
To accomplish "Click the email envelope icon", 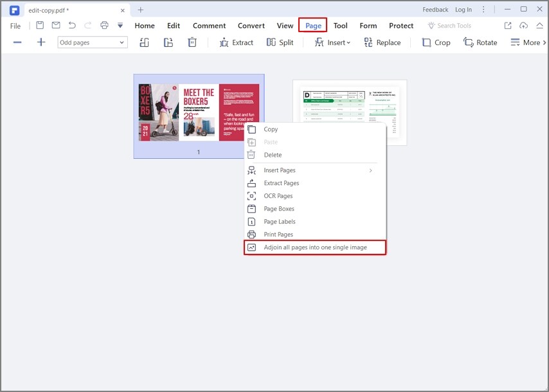I will tap(56, 26).
